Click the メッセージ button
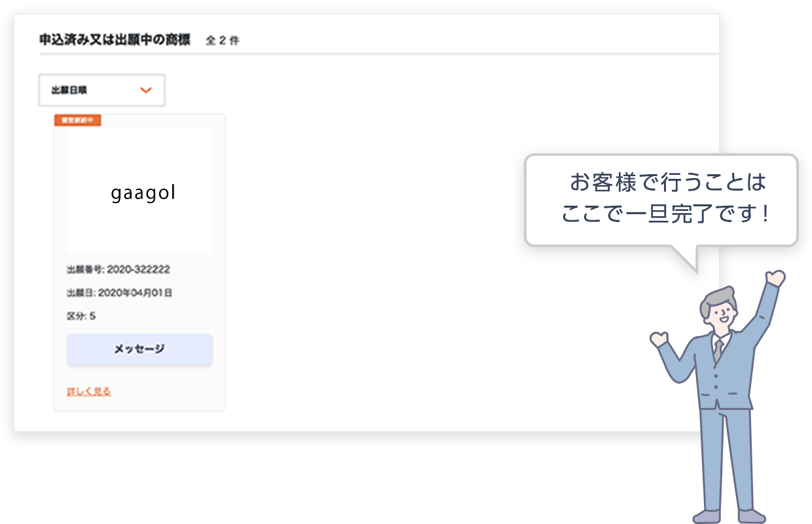 coord(139,349)
